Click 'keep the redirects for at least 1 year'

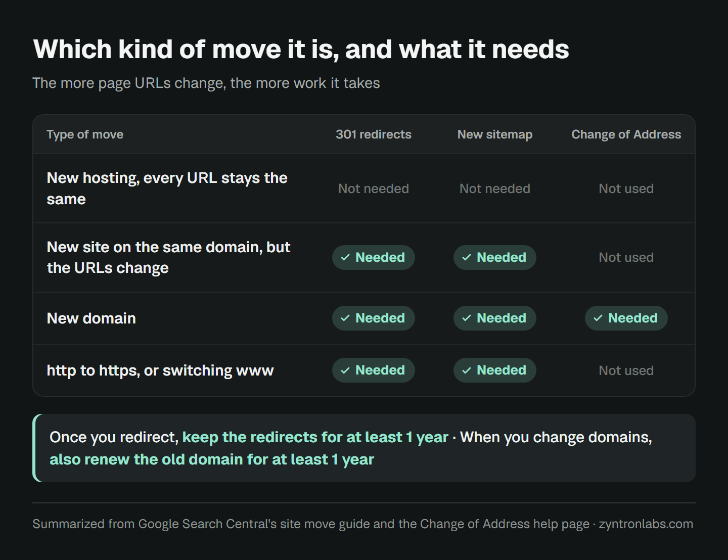tap(315, 437)
